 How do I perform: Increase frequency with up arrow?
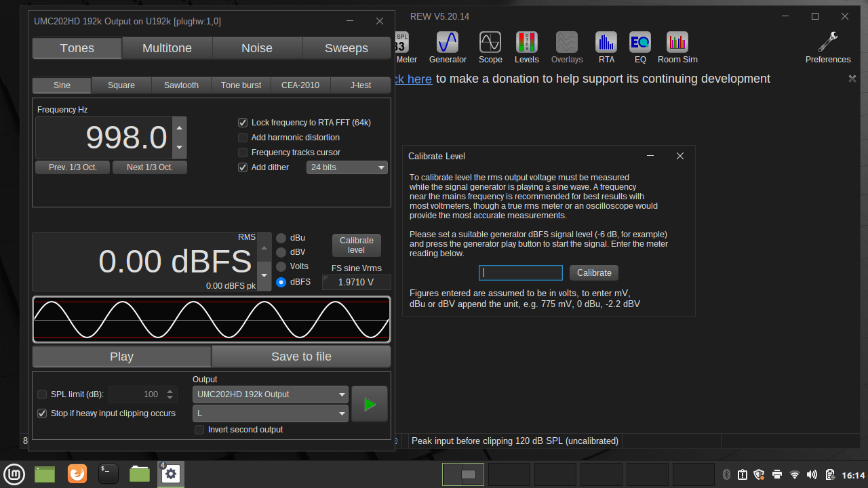tap(179, 127)
